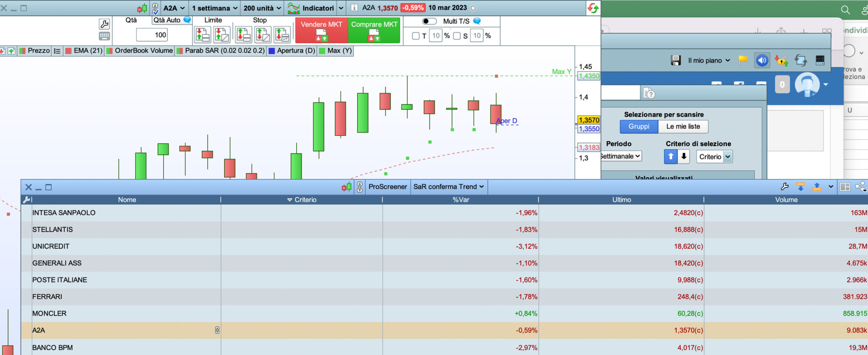Click the second Limite order icon
Viewport: 868px width, 355px height.
(222, 35)
